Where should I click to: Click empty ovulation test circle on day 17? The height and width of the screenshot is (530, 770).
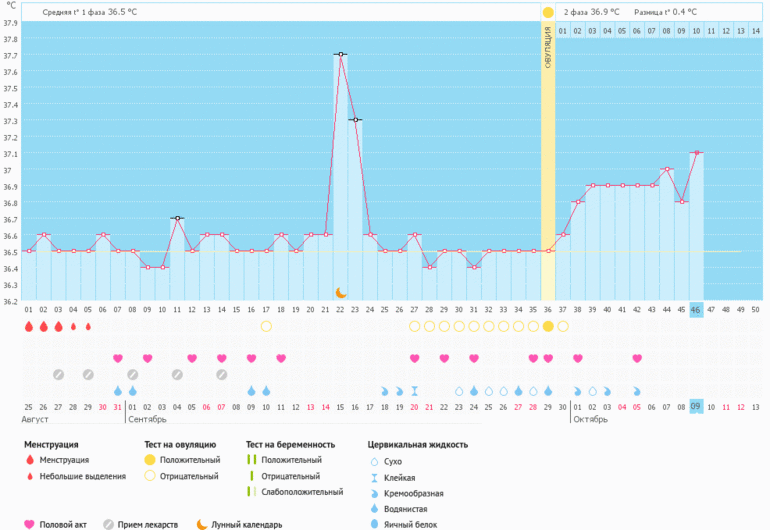tap(266, 326)
